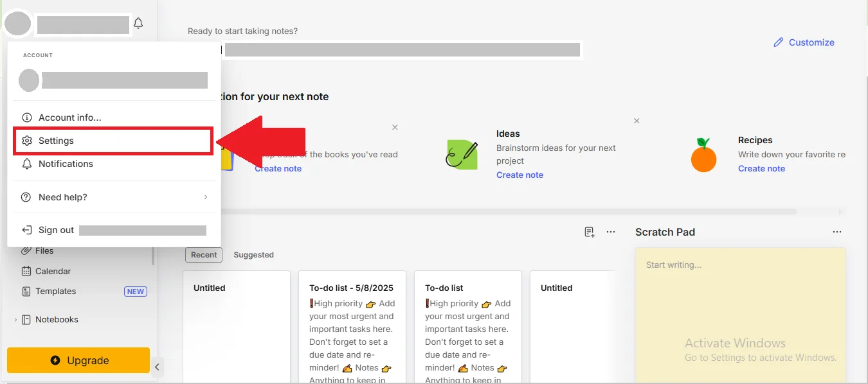
Task: Choose Sign out in account menu
Action: (114, 230)
